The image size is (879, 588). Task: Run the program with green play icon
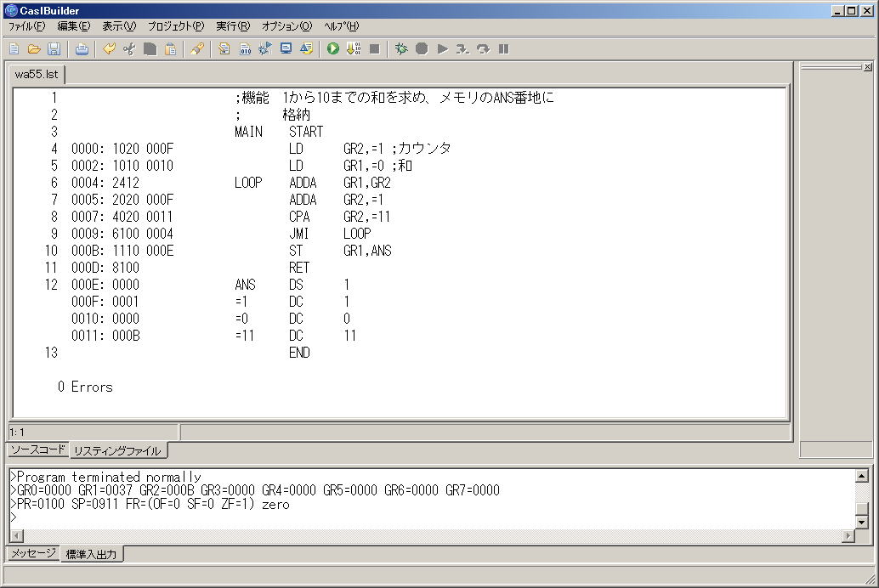[x=333, y=49]
